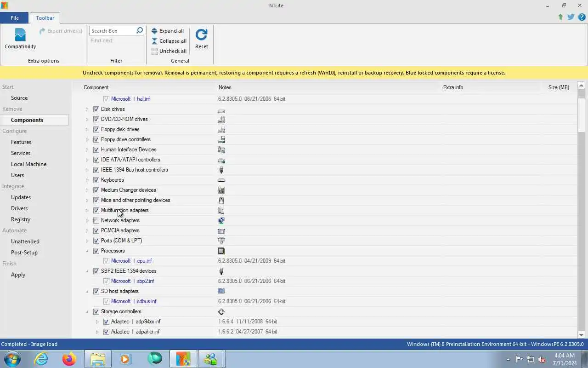Click the Mice and pointing devices icon
The image size is (588, 368).
[221, 201]
